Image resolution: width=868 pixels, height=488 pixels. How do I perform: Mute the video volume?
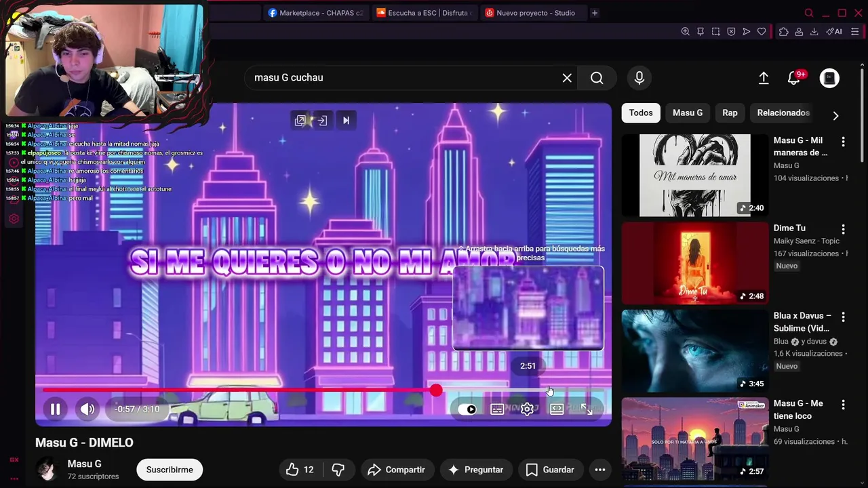[87, 409]
